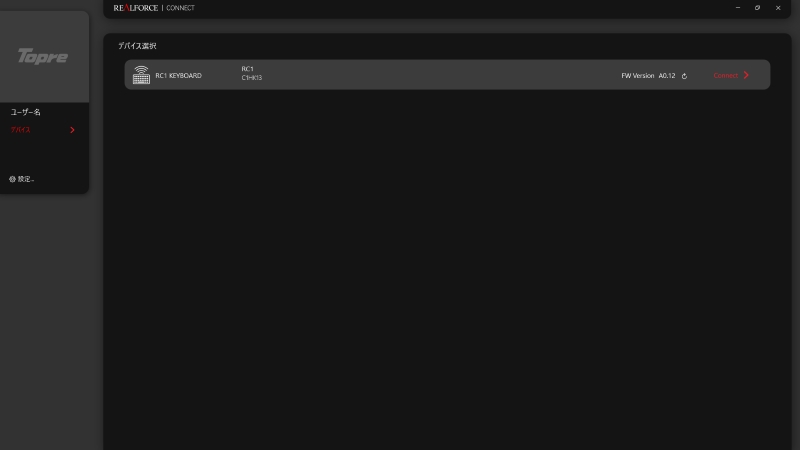The height and width of the screenshot is (450, 800).
Task: Expand the デバイス chevron in sidebar
Action: tap(72, 130)
